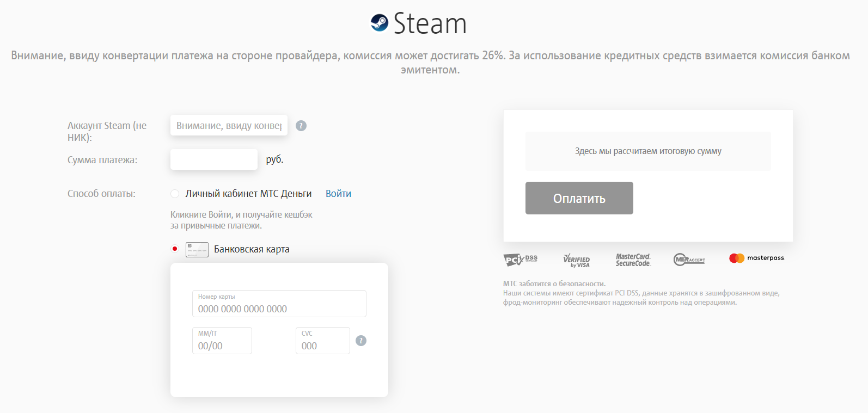Click the MIR Accept logo
The height and width of the screenshot is (413, 868).
point(689,260)
